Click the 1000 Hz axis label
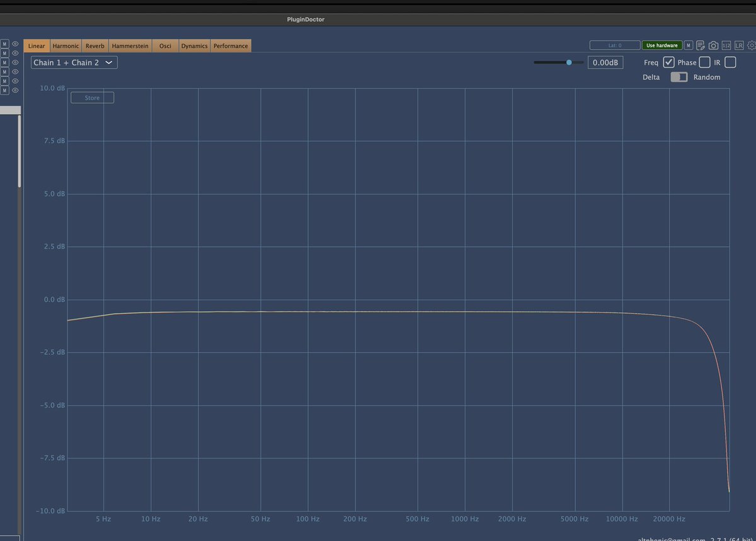Image resolution: width=756 pixels, height=541 pixels. 465,519
